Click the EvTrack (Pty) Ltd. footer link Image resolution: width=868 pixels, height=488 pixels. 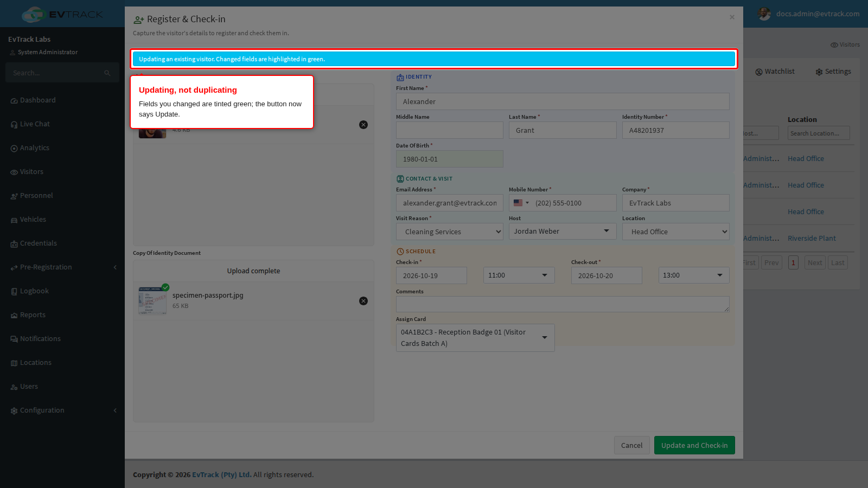[221, 475]
